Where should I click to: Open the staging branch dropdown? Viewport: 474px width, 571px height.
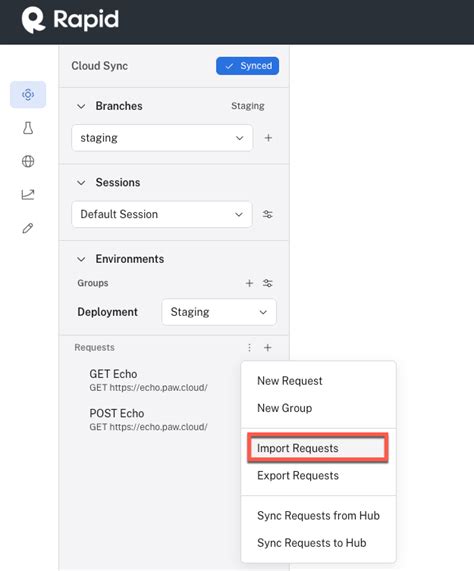pyautogui.click(x=162, y=138)
